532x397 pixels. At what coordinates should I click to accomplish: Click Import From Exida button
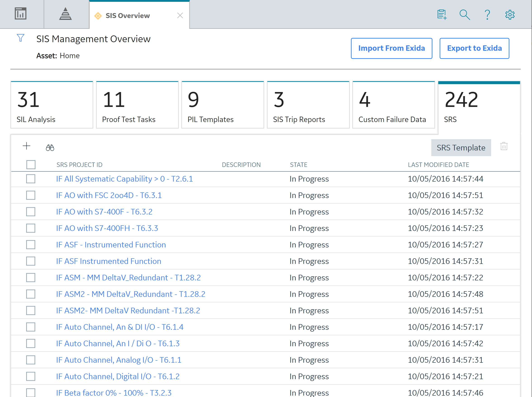[391, 48]
